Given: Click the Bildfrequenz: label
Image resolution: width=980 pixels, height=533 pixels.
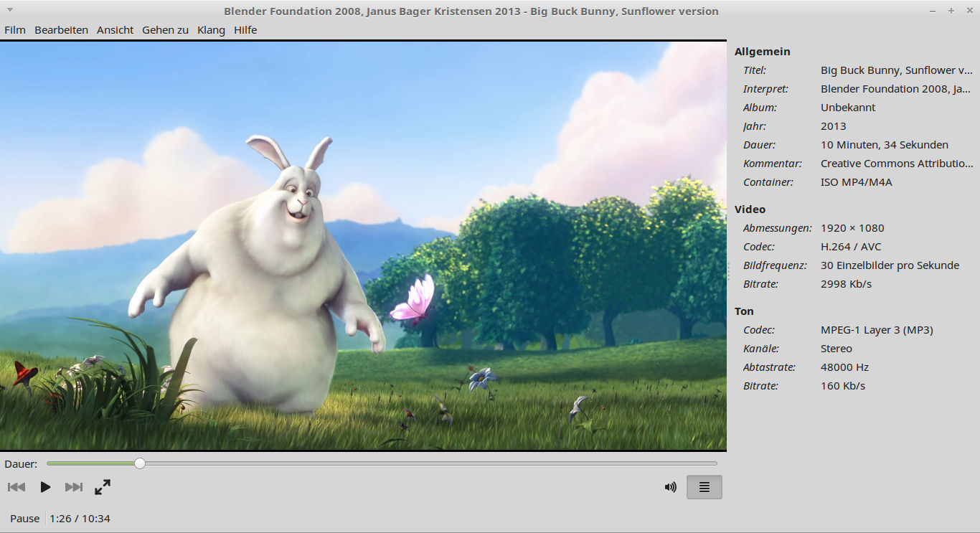Looking at the screenshot, I should [774, 265].
